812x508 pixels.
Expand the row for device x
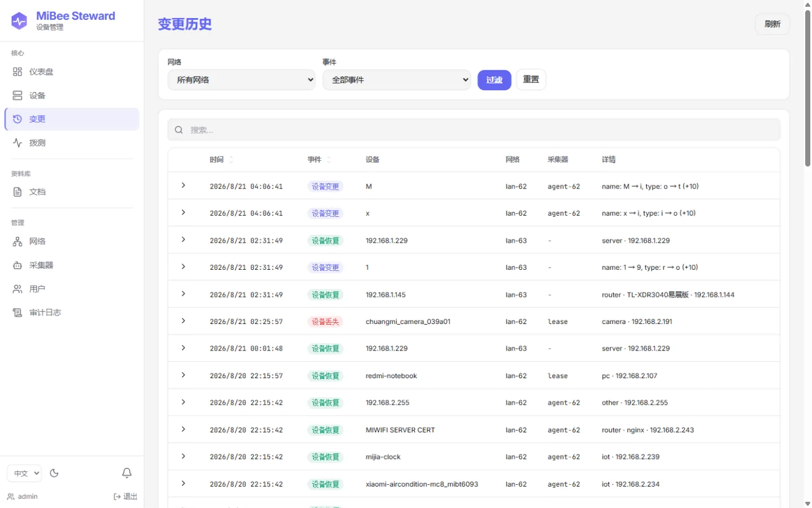[183, 213]
